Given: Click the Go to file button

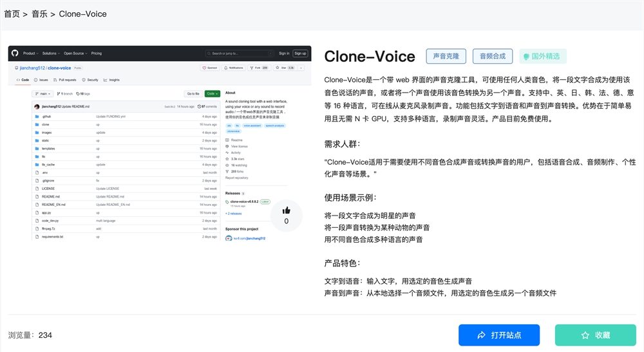Looking at the screenshot, I should click(x=193, y=93).
